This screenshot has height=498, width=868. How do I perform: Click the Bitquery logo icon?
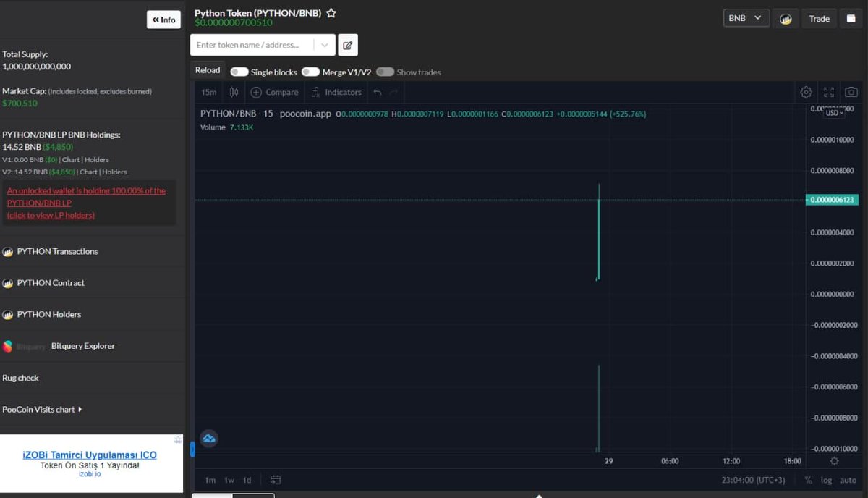(8, 347)
